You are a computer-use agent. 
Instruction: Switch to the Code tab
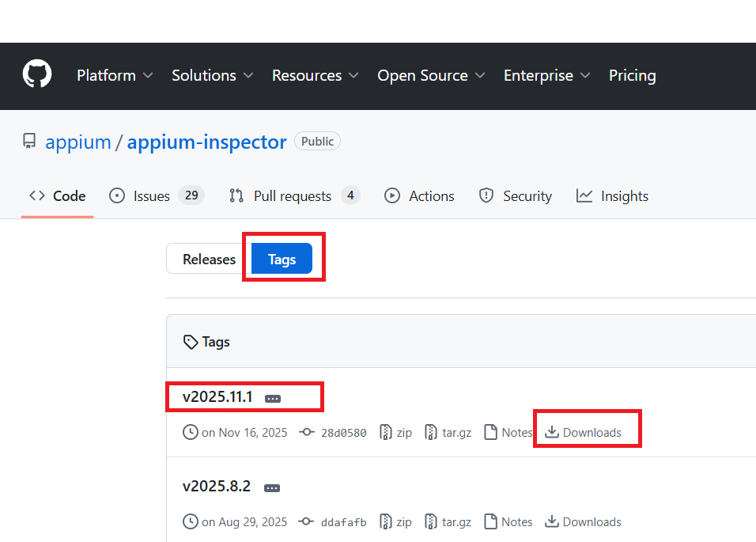click(58, 196)
